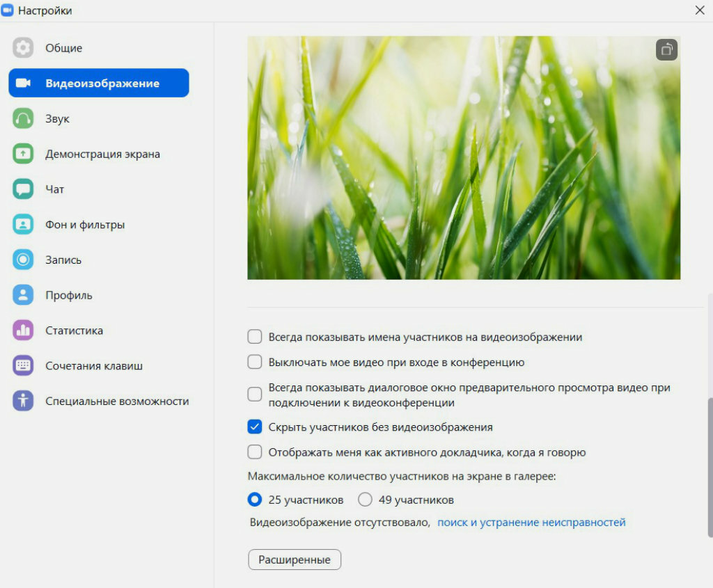The image size is (713, 588).
Task: Click the Запись record icon
Action: pos(23,260)
